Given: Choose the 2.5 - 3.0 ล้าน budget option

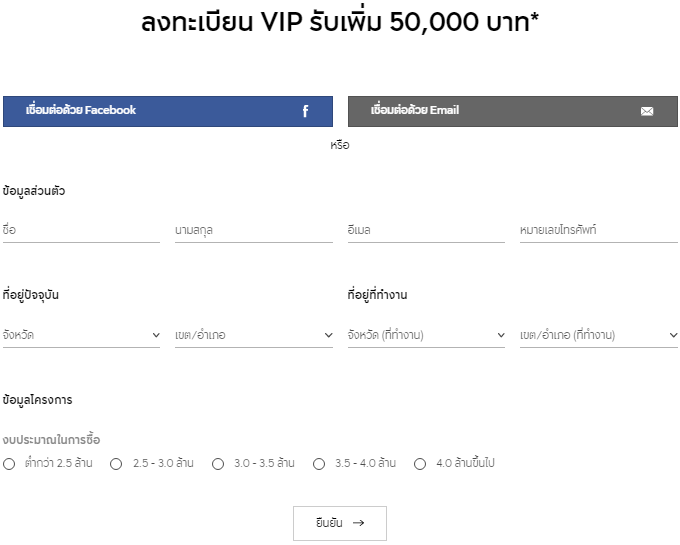Looking at the screenshot, I should point(116,464).
